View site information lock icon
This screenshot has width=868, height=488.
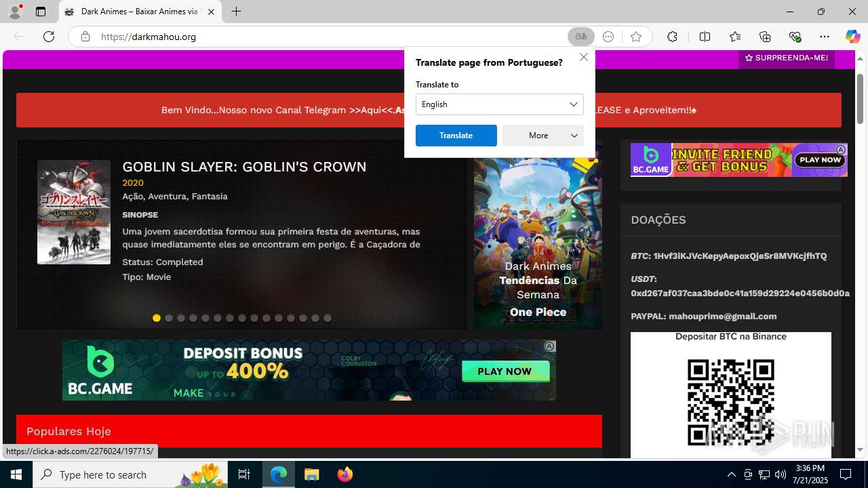(x=85, y=37)
